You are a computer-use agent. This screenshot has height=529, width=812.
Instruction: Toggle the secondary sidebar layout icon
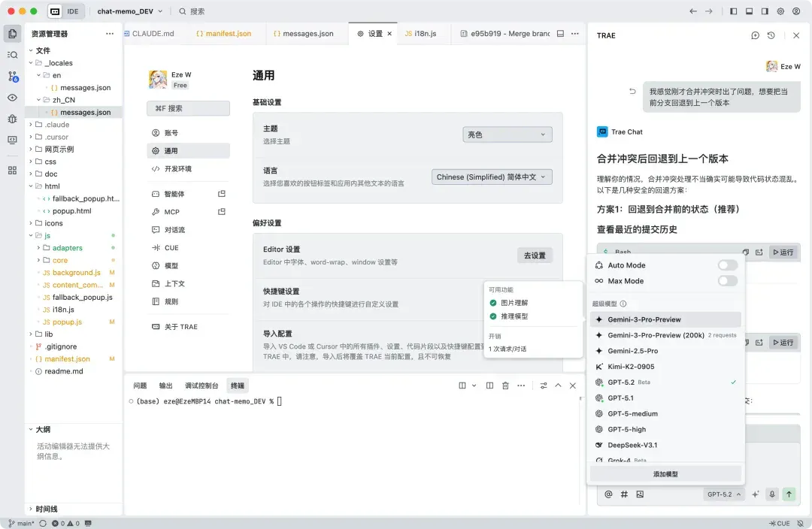coord(765,11)
